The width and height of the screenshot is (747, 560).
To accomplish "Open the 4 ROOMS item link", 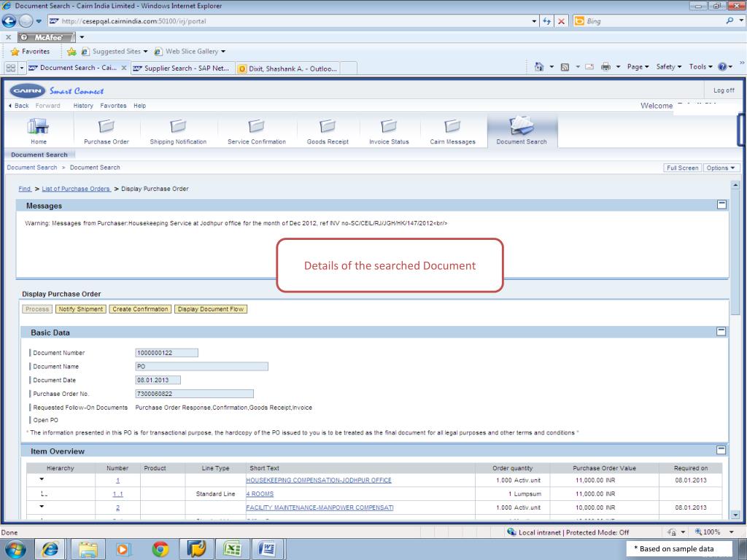I will (260, 494).
